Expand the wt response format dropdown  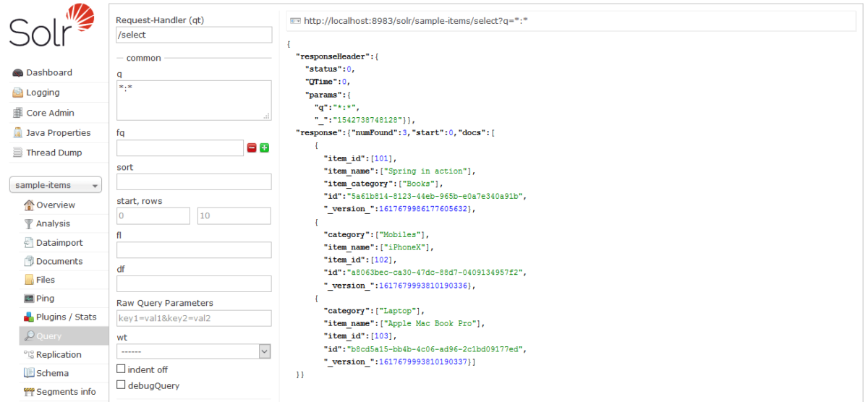[x=193, y=351]
